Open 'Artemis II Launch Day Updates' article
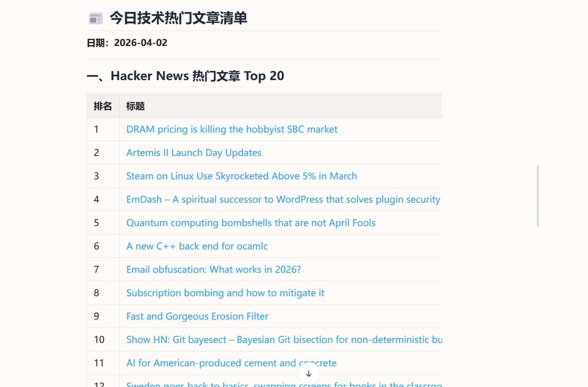Viewport: 588px width, 387px height. click(x=194, y=153)
